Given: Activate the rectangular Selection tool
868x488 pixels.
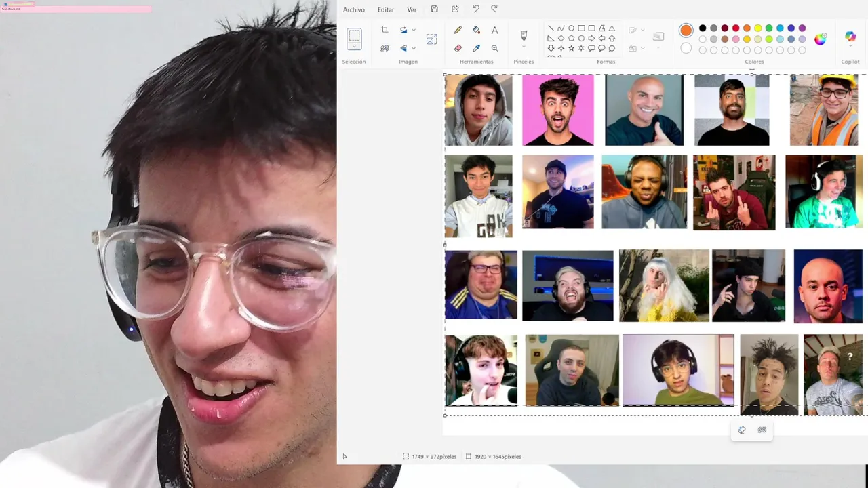Looking at the screenshot, I should 354,35.
